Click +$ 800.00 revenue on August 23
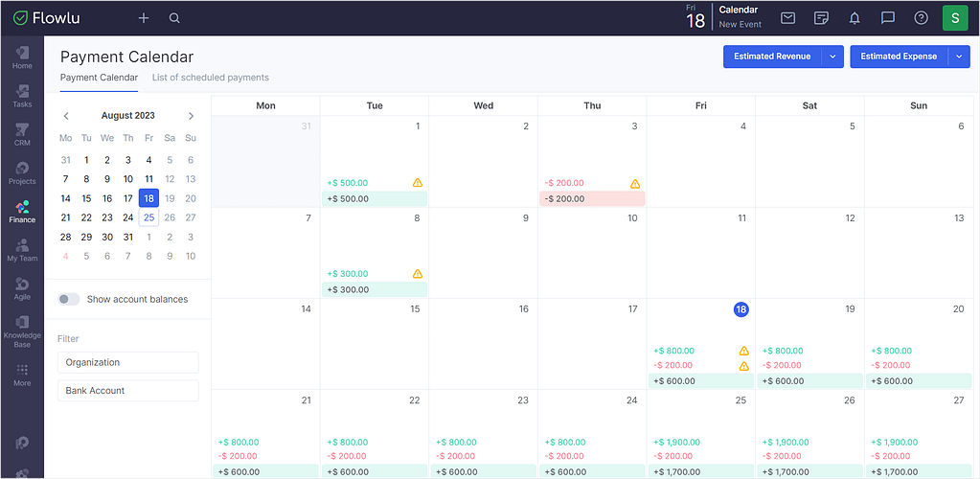The image size is (980, 479). click(456, 442)
